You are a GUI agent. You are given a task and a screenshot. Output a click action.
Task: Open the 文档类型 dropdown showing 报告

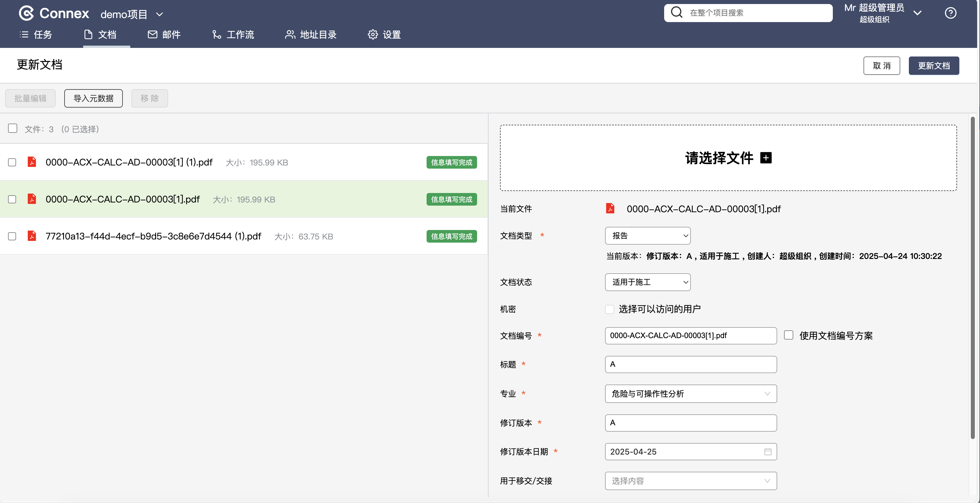tap(647, 236)
